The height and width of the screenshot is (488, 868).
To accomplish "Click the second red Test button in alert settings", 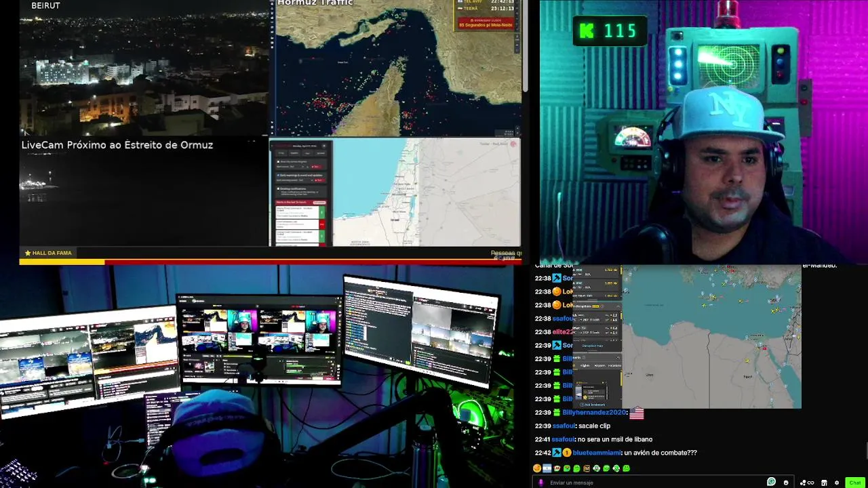I will [x=319, y=180].
